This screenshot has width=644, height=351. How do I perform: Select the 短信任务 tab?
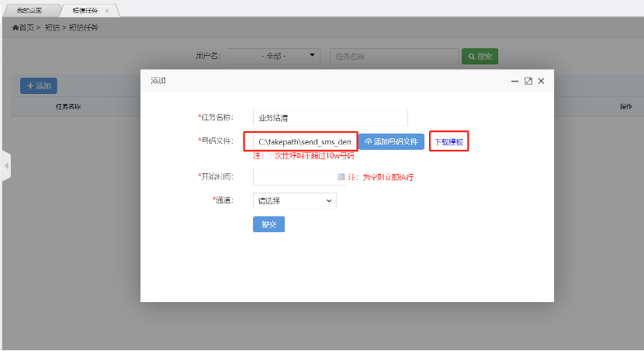pyautogui.click(x=85, y=11)
